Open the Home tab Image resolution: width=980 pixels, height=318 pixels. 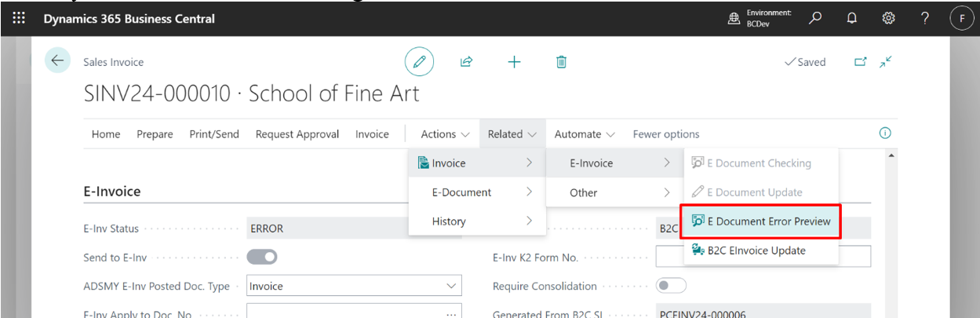pyautogui.click(x=106, y=134)
